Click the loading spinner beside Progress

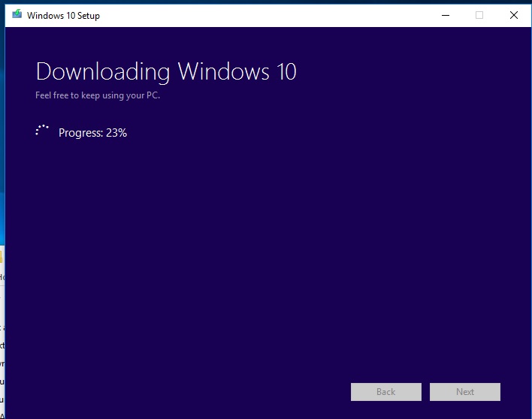coord(42,131)
